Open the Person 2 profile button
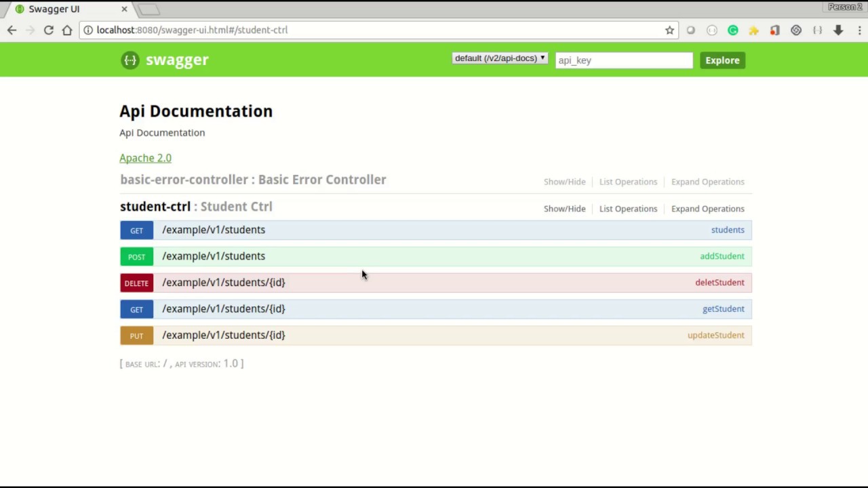 [844, 7]
